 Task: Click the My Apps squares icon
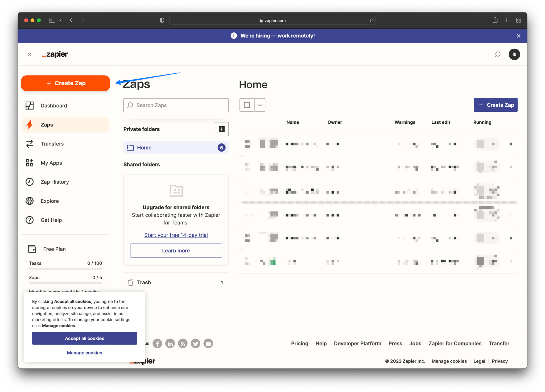[x=30, y=163]
